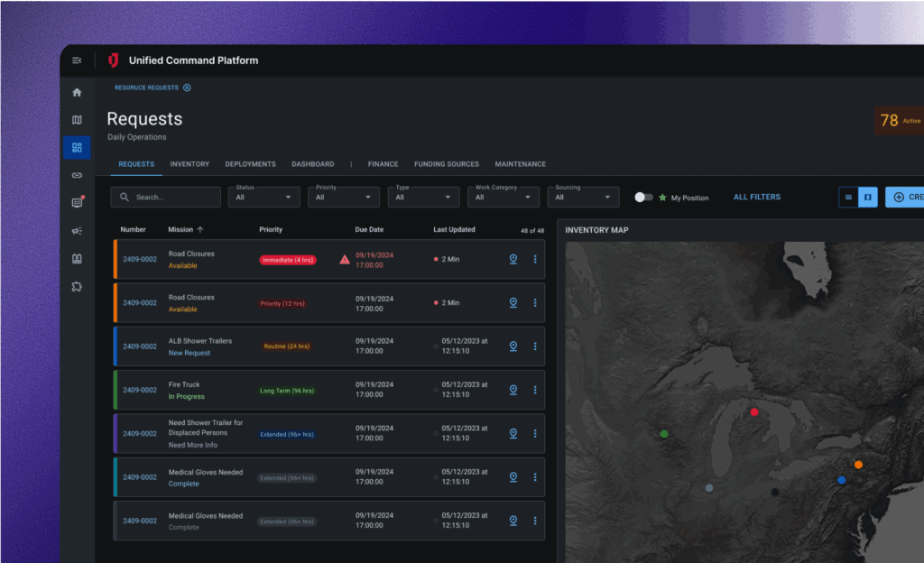Collapse the sidebar using the menu icon
The image size is (924, 563).
point(77,60)
